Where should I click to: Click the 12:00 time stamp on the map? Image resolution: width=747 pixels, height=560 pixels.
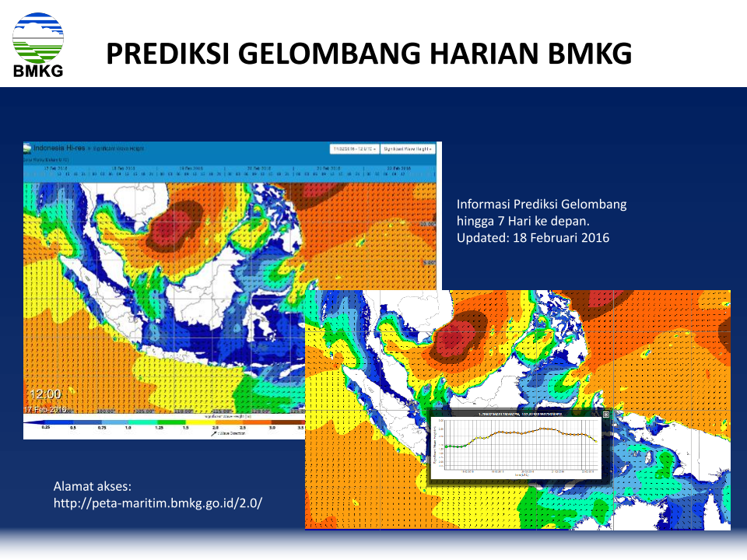[x=45, y=394]
